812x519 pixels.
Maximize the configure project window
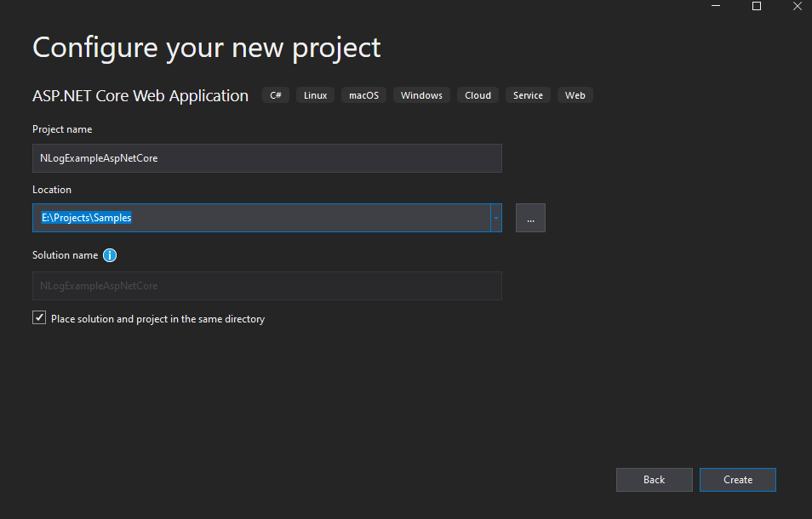tap(757, 6)
